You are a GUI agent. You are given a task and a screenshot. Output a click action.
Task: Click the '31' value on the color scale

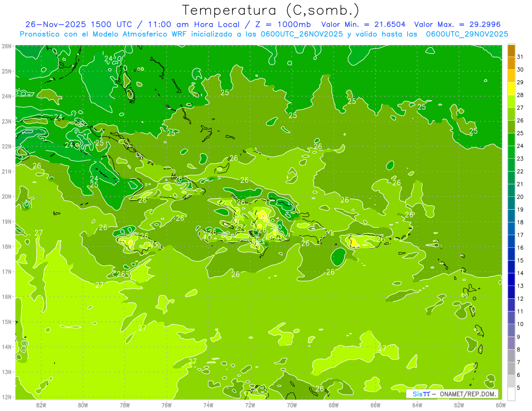520,56
